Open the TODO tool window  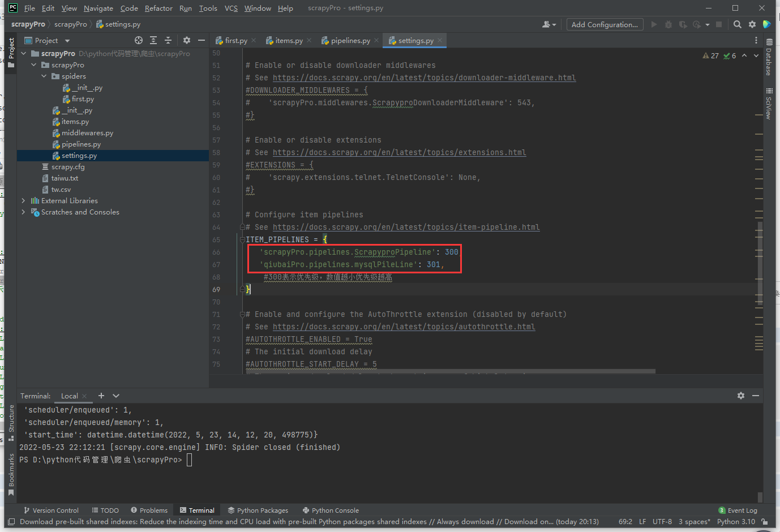click(105, 510)
